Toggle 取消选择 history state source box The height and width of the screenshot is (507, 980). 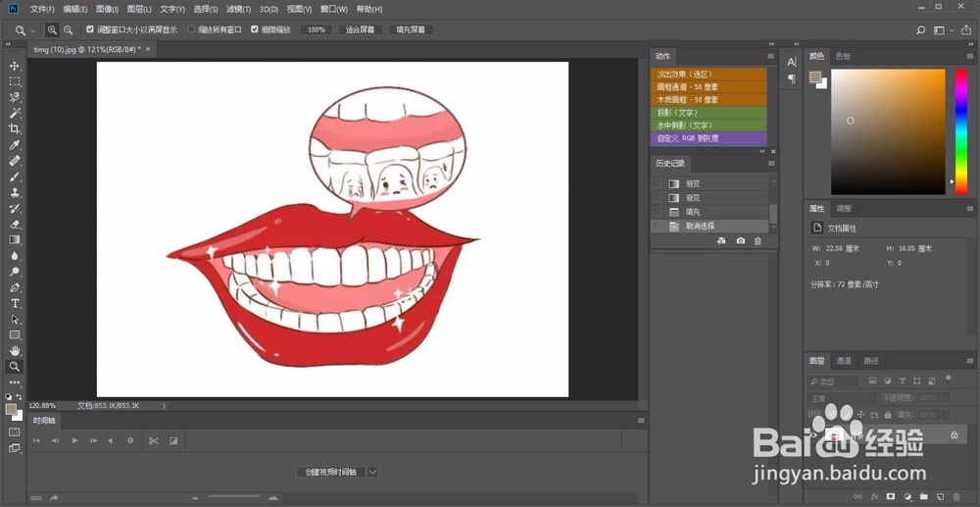click(657, 227)
